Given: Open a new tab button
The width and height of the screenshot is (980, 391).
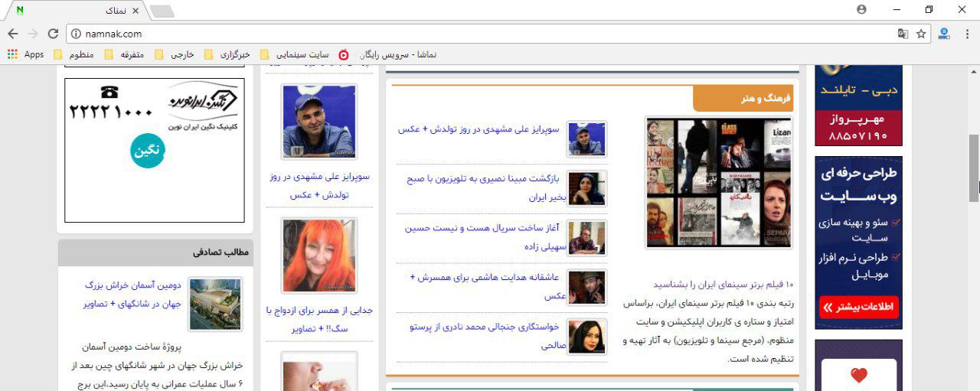Looking at the screenshot, I should pyautogui.click(x=162, y=11).
